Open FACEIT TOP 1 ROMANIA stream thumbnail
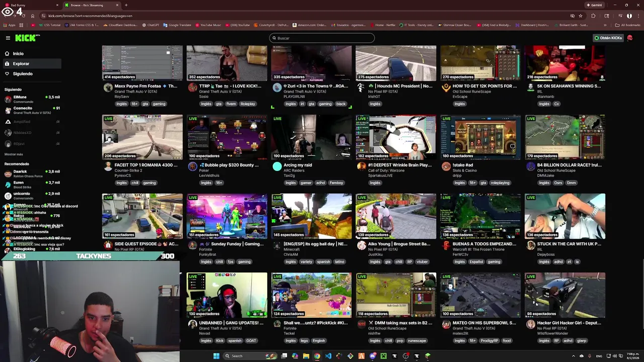Screen dimensions: 644x362 [x=142, y=137]
